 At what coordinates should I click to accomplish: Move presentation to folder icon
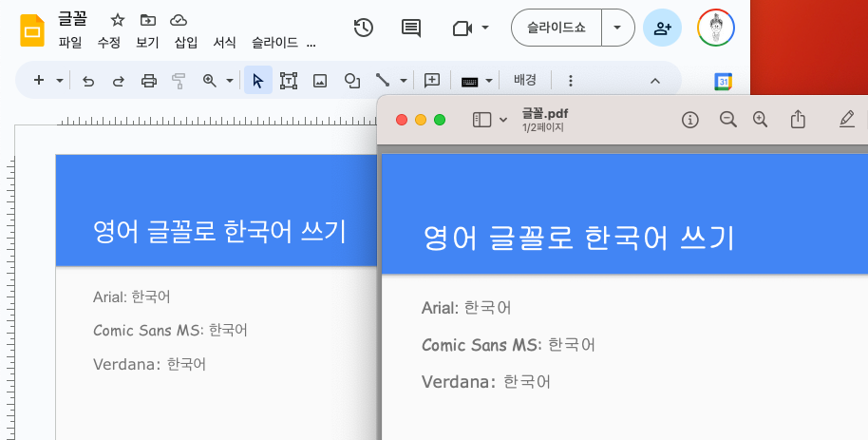tap(148, 21)
